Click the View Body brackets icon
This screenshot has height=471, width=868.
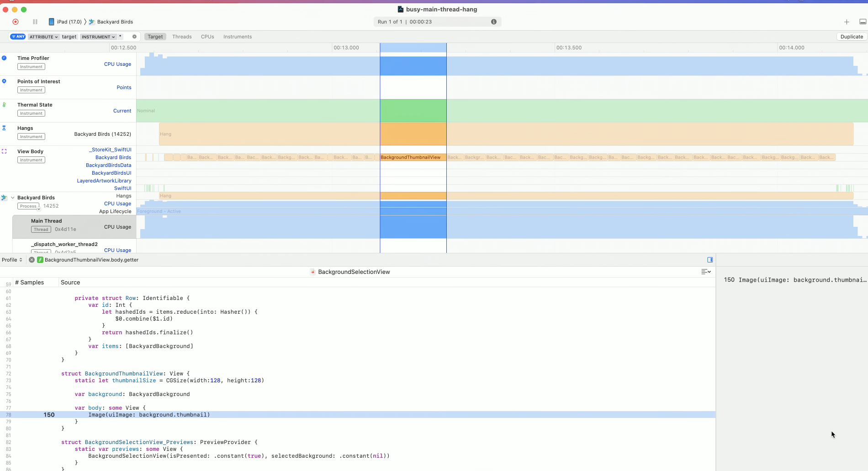point(4,151)
